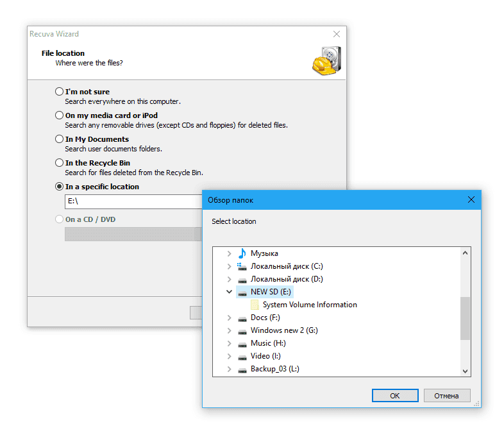The width and height of the screenshot is (504, 433).
Task: Expand the Music (H:) drive node
Action: pyautogui.click(x=229, y=344)
